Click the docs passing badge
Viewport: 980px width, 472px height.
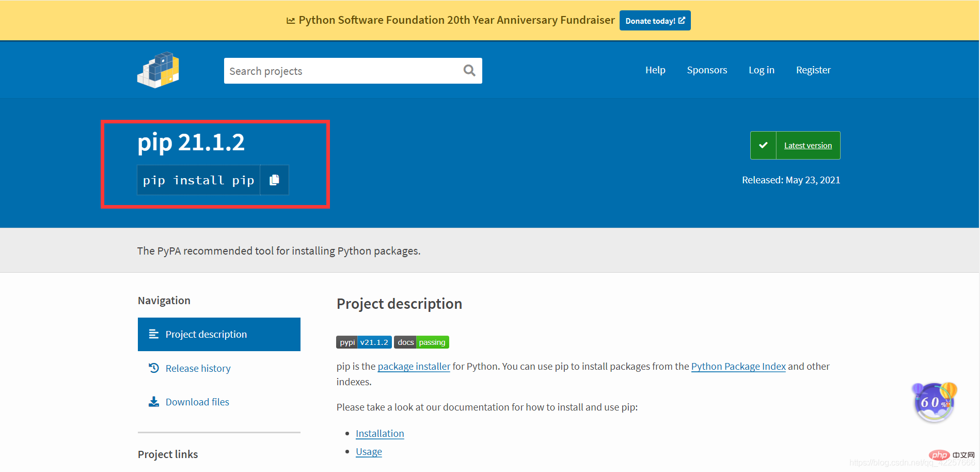[421, 342]
